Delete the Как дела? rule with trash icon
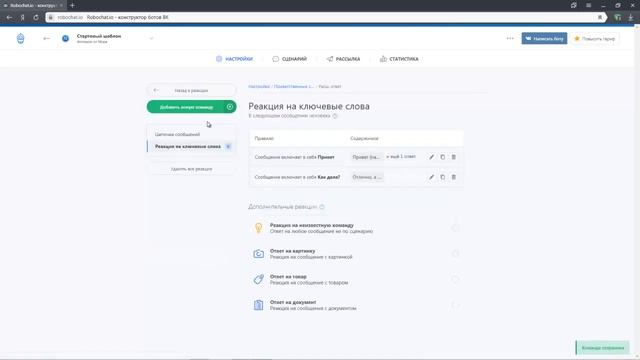Image resolution: width=640 pixels, height=360 pixels. [x=453, y=177]
